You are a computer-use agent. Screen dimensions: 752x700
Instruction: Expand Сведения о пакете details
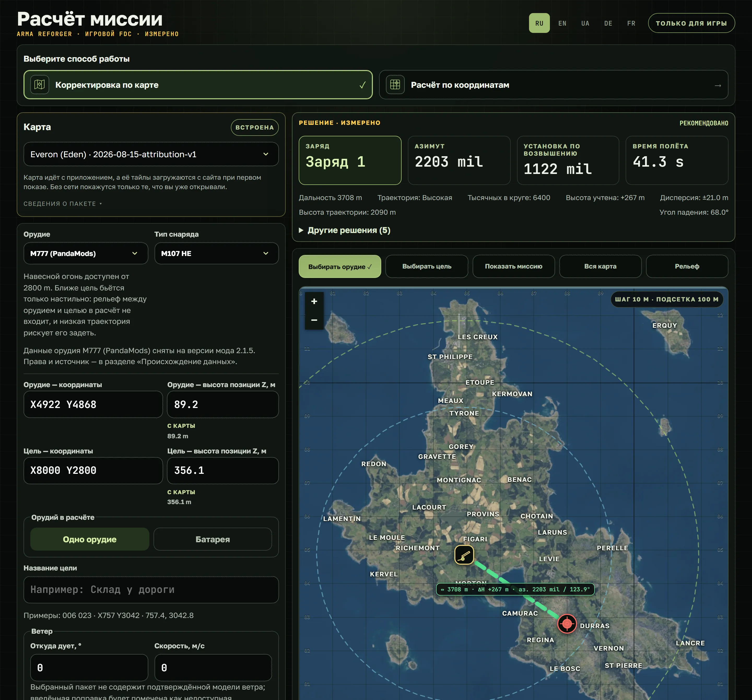[63, 203]
